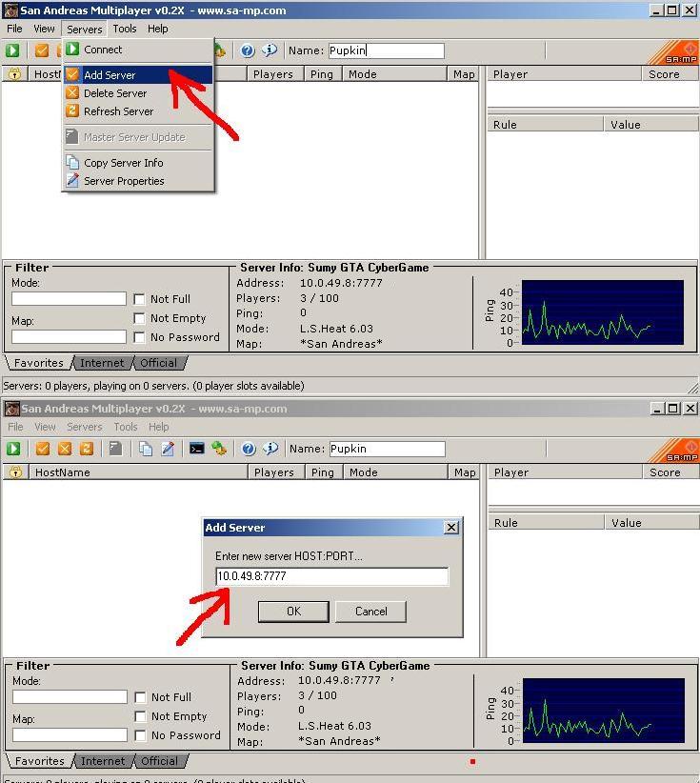Click the Delete Server toolbar icon in lower window

tap(65, 449)
